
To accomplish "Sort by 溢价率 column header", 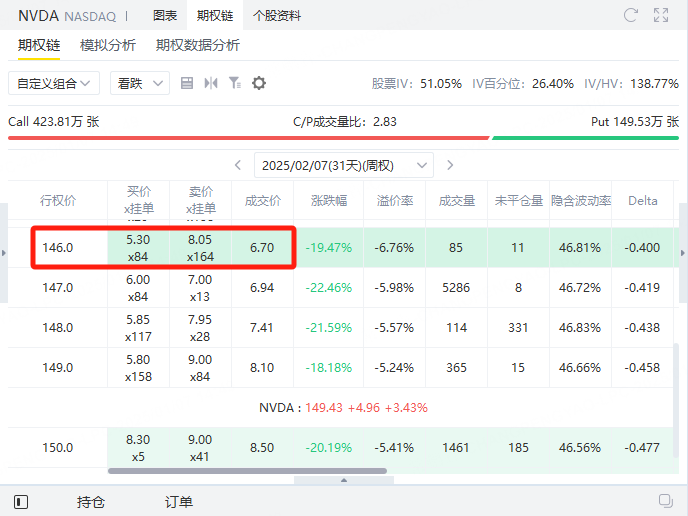I will (395, 201).
